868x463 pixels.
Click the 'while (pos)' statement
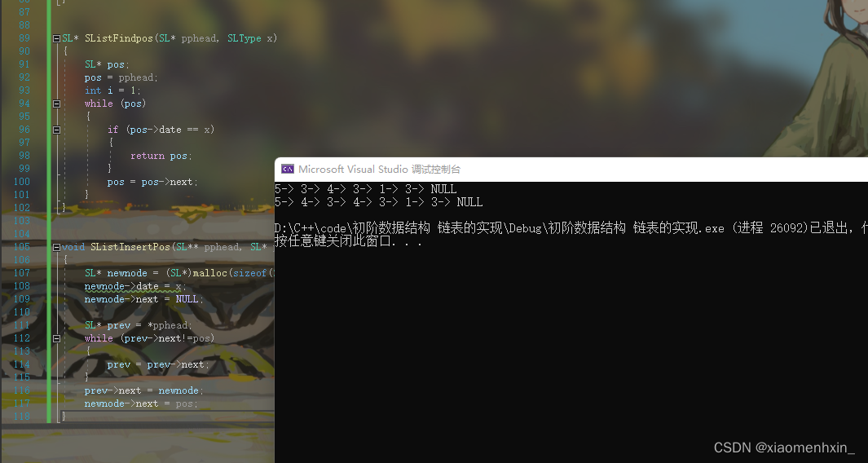click(x=115, y=104)
